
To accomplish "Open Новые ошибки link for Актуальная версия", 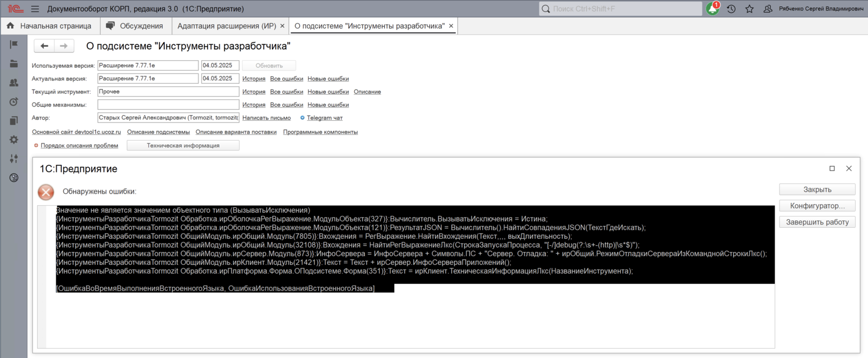I will point(328,79).
